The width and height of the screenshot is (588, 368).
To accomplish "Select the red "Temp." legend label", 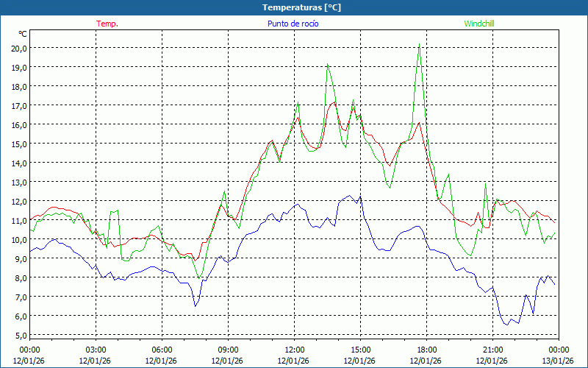I will (107, 24).
